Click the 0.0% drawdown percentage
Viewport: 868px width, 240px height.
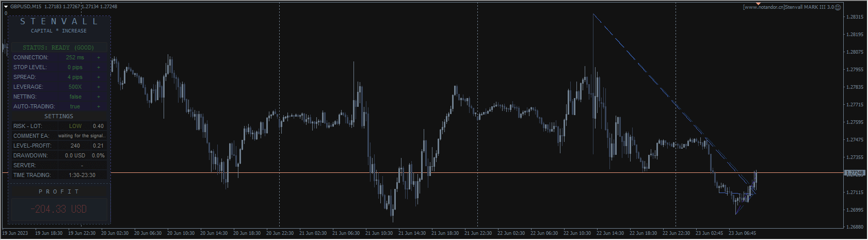98,156
